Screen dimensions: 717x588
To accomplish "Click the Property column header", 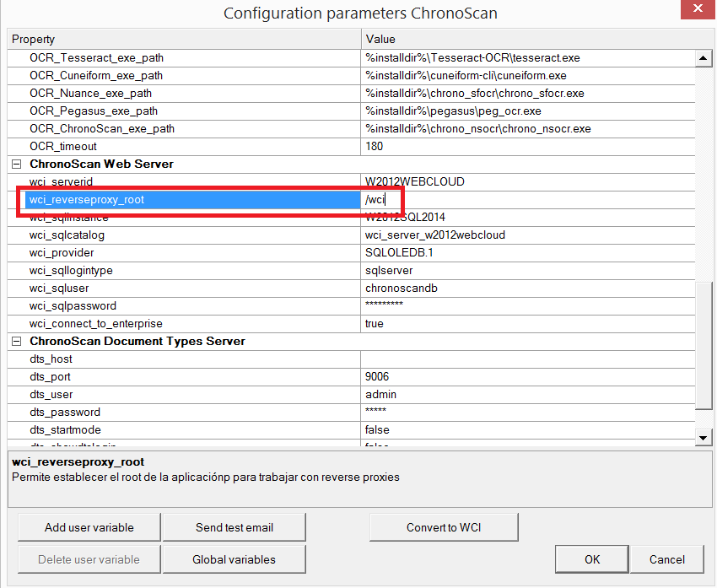I will click(x=184, y=40).
